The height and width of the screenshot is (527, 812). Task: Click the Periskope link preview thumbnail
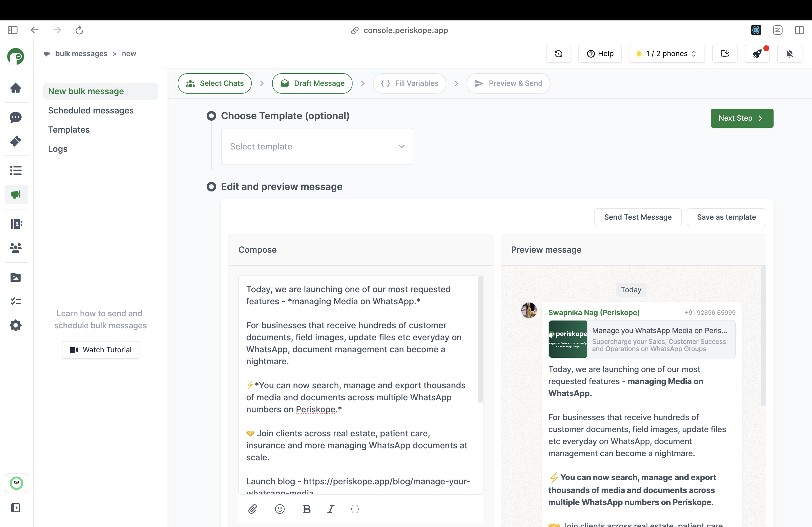(568, 339)
